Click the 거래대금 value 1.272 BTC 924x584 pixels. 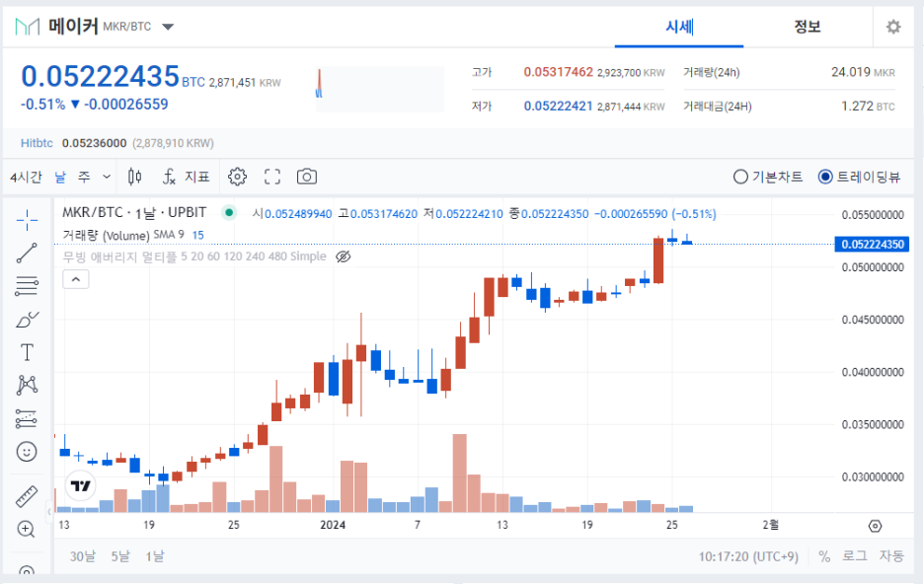[868, 106]
